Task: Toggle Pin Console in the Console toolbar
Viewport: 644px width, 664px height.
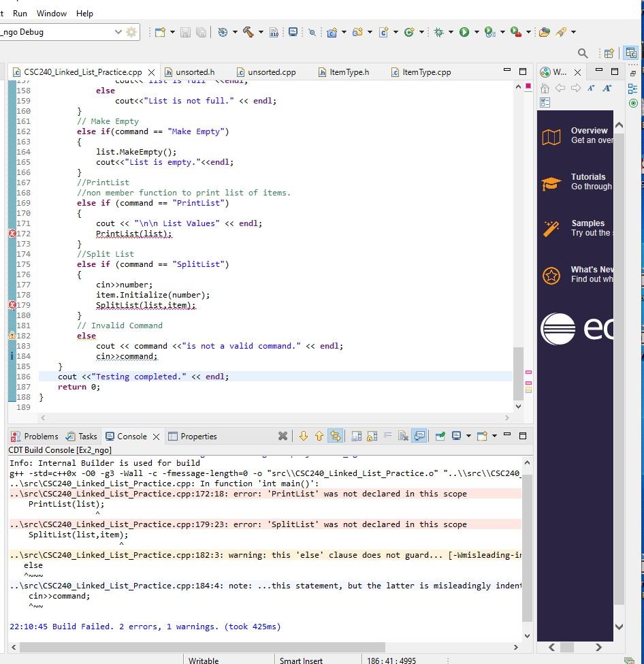Action: (440, 436)
